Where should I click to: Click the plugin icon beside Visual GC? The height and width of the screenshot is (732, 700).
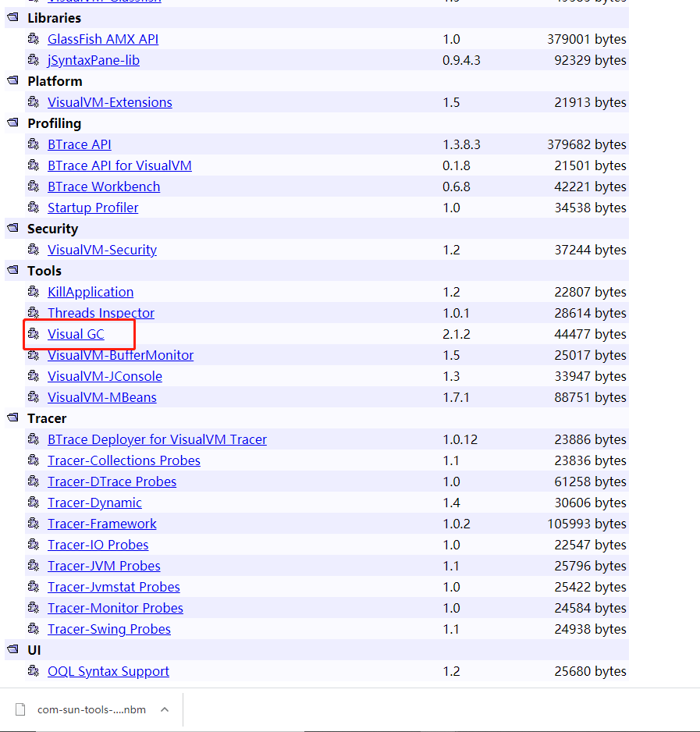point(33,334)
